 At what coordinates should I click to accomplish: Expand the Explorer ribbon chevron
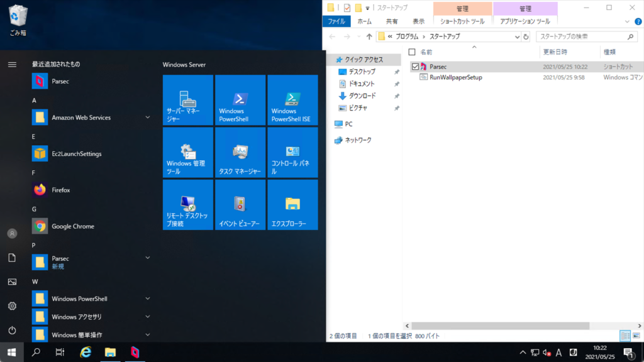coord(627,22)
